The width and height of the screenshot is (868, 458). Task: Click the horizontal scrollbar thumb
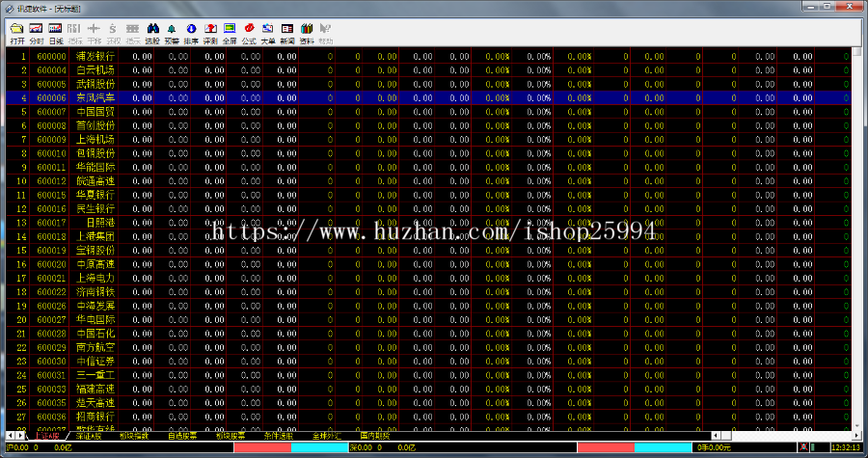coord(725,436)
